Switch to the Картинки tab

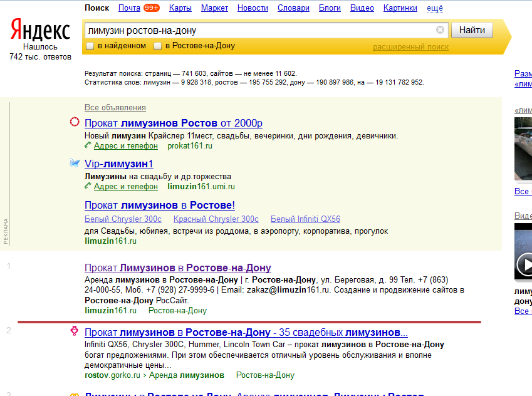(400, 8)
